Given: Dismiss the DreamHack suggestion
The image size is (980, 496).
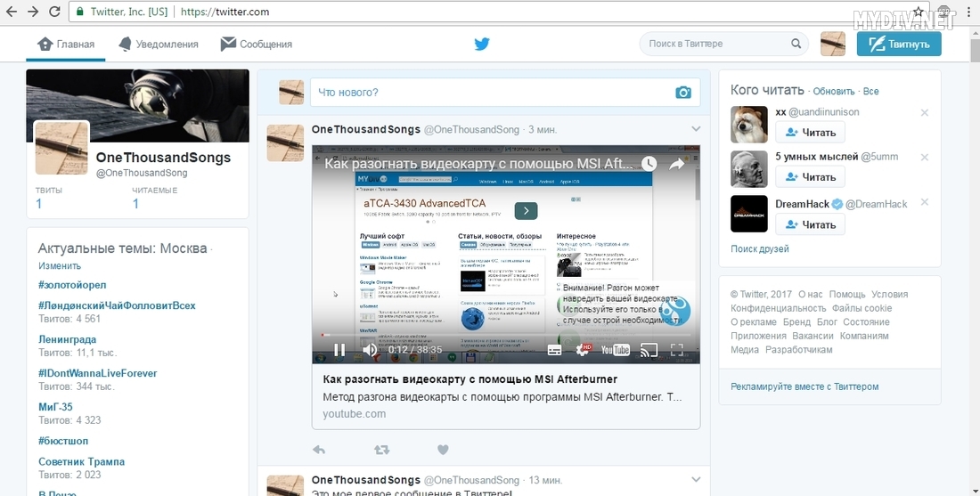Looking at the screenshot, I should 925,202.
